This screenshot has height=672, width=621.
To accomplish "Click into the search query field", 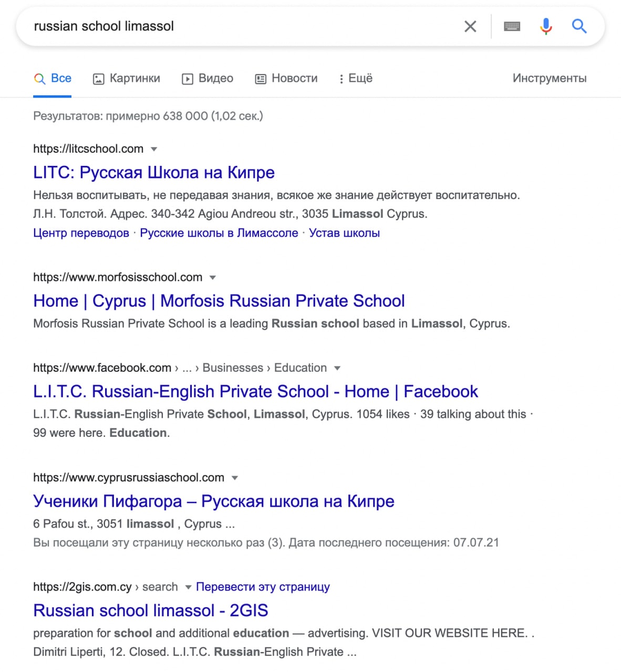I will [x=236, y=26].
